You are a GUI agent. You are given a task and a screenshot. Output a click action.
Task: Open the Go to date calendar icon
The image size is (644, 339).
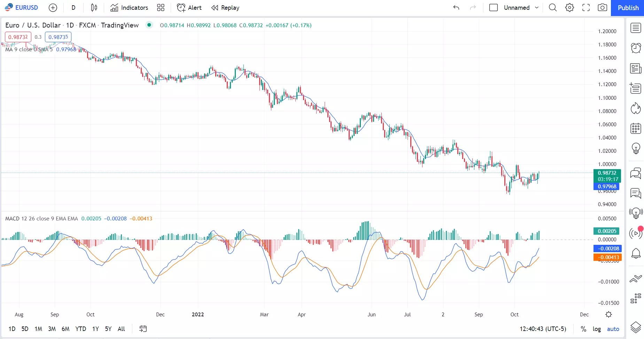pyautogui.click(x=143, y=329)
